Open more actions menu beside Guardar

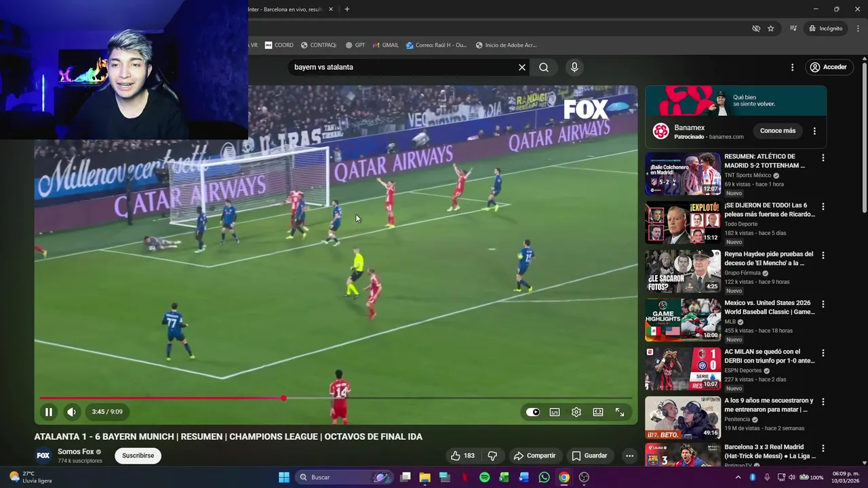tap(629, 456)
